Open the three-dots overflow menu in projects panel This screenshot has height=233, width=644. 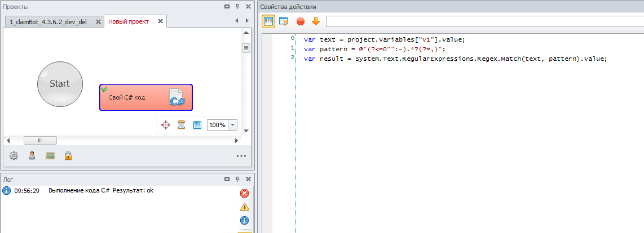(x=241, y=156)
